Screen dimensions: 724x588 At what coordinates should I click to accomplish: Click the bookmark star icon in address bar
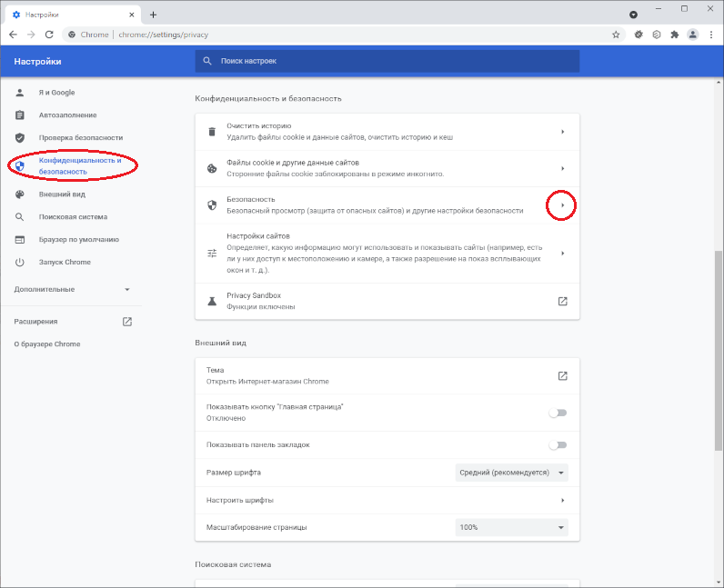616,35
